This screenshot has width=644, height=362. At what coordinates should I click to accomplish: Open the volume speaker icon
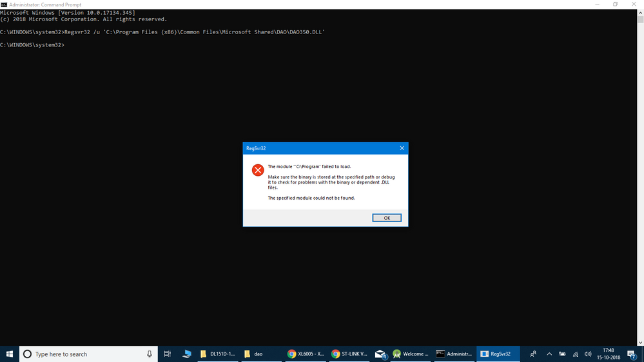coord(588,354)
